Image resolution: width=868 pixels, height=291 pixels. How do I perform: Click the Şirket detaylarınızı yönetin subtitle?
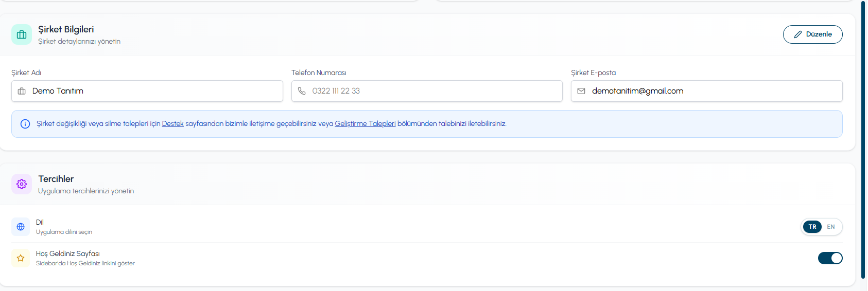tap(79, 42)
